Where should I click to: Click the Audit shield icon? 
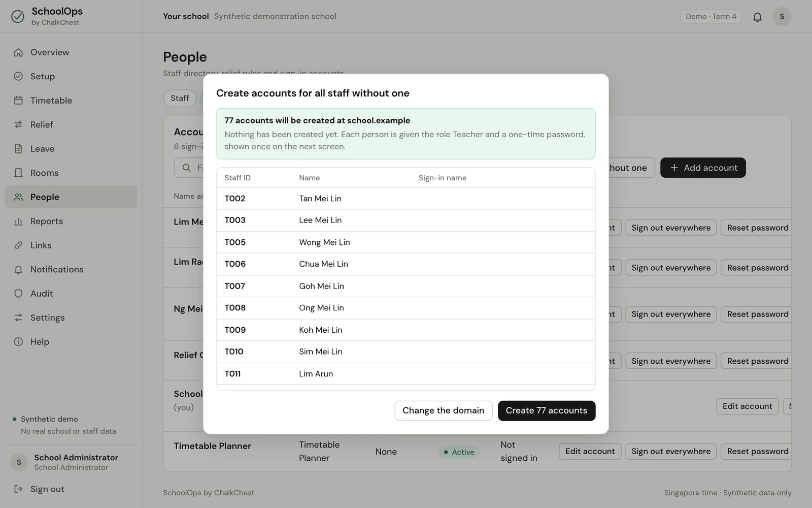click(18, 294)
